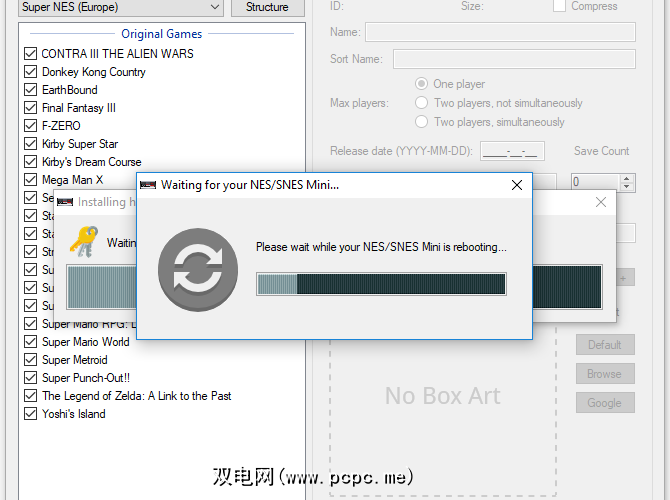Toggle Kirby's Dream Course checkbox
Viewport: 670px width, 500px height.
click(x=30, y=161)
